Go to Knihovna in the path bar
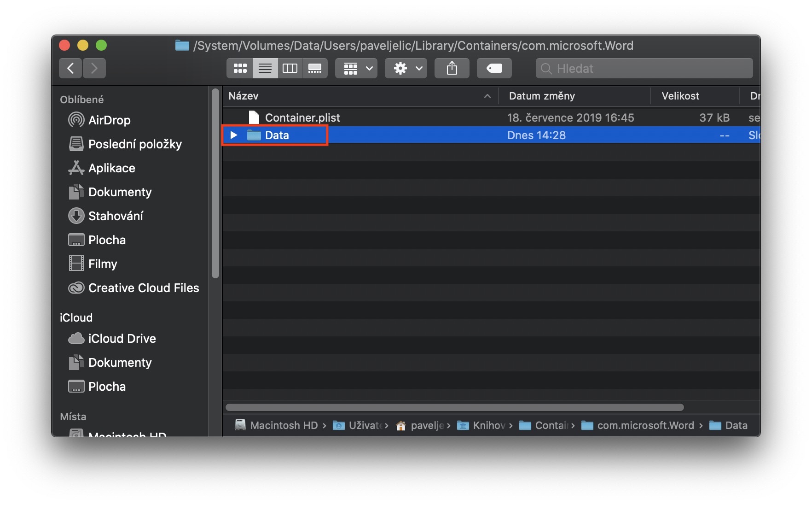The width and height of the screenshot is (812, 505). point(481,425)
